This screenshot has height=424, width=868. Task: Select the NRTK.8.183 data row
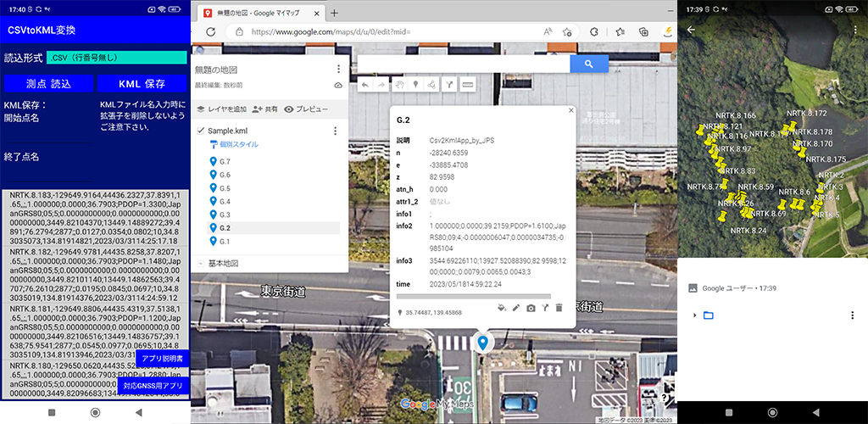tap(95, 219)
